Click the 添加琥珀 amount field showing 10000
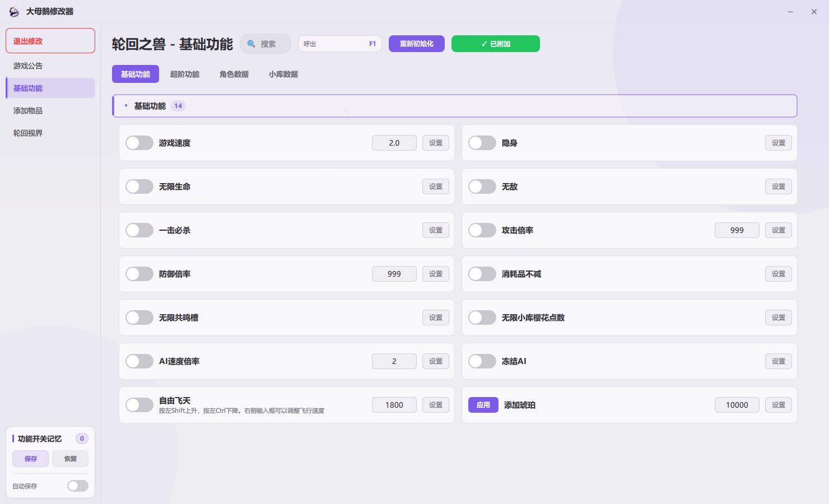 coord(737,405)
